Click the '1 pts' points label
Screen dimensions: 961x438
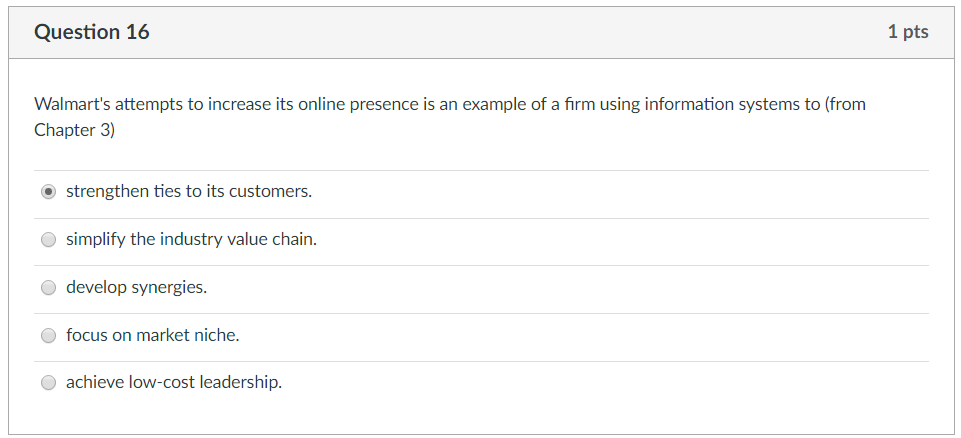coord(907,32)
